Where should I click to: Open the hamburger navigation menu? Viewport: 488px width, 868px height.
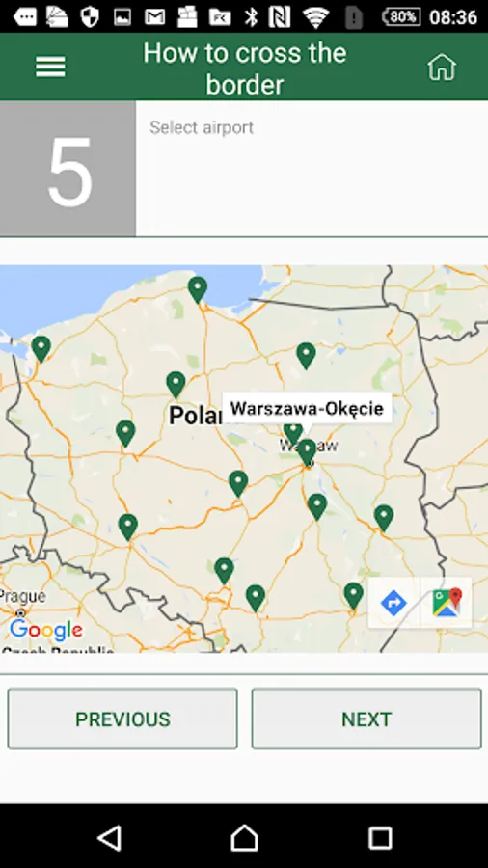tap(50, 67)
